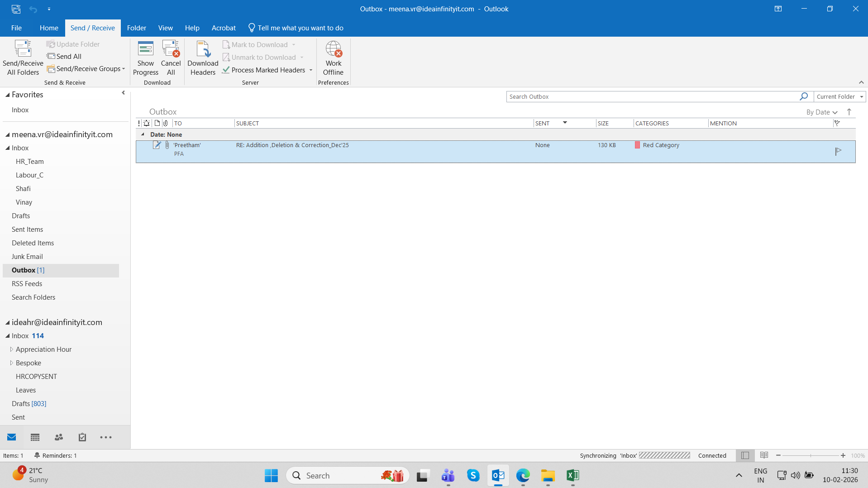868x488 pixels.
Task: Launch Excel from the taskbar
Action: [572, 475]
